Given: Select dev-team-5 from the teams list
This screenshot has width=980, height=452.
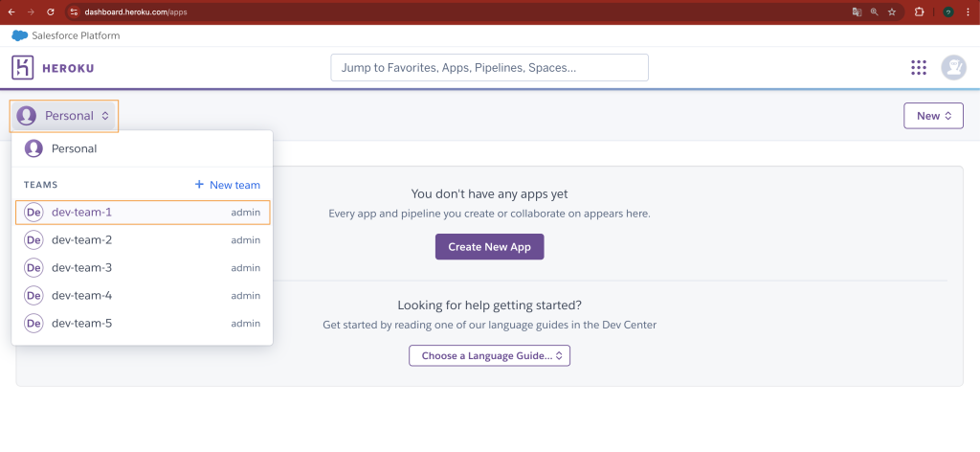Looking at the screenshot, I should (x=81, y=324).
